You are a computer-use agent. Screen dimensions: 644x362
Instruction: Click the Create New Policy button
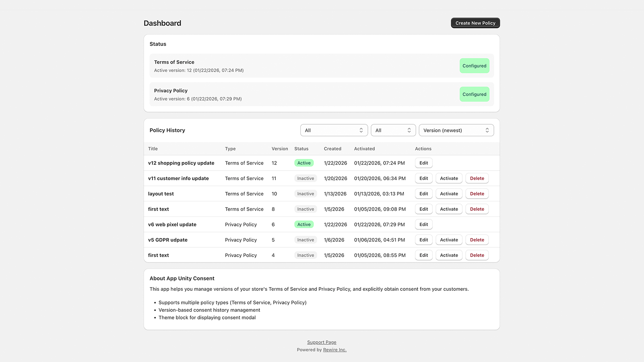tap(475, 23)
